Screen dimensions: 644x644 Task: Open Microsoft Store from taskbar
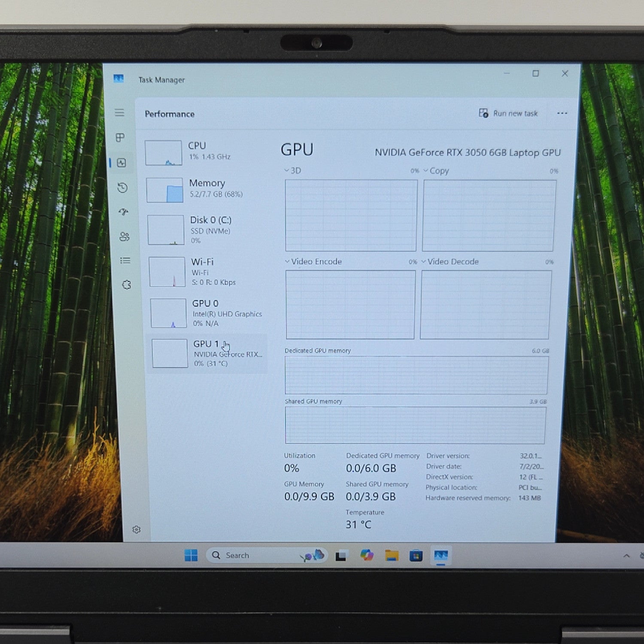point(416,556)
